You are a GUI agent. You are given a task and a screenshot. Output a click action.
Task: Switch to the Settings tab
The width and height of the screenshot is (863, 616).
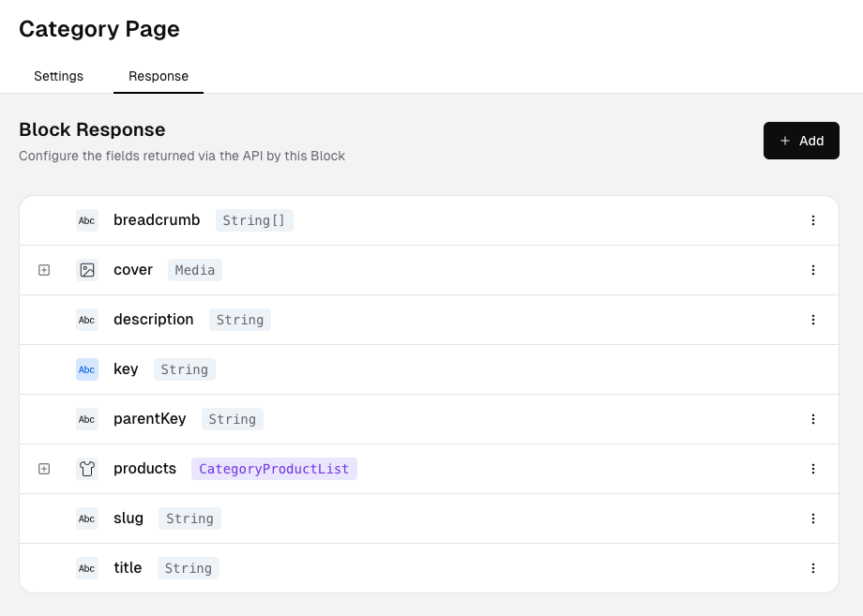(x=58, y=76)
